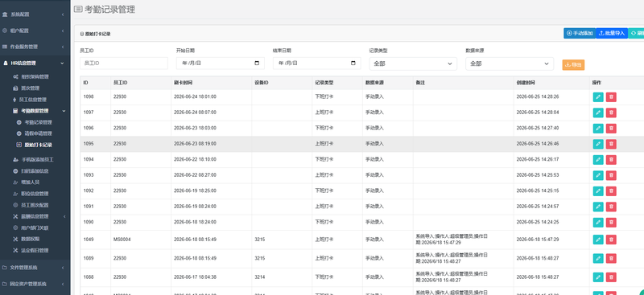Delete attendance record 1088

pyautogui.click(x=611, y=277)
